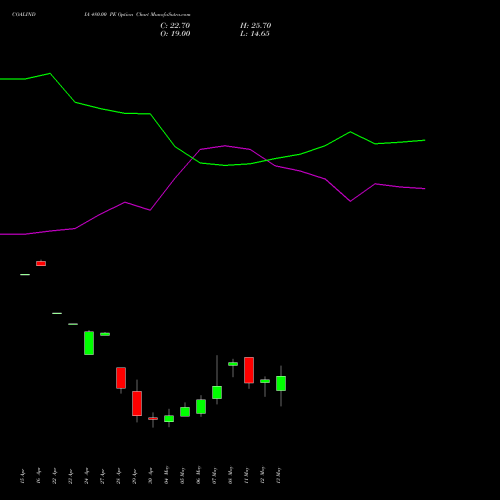Select the '16 Apr' date axis label
500x500 pixels.
(38, 476)
